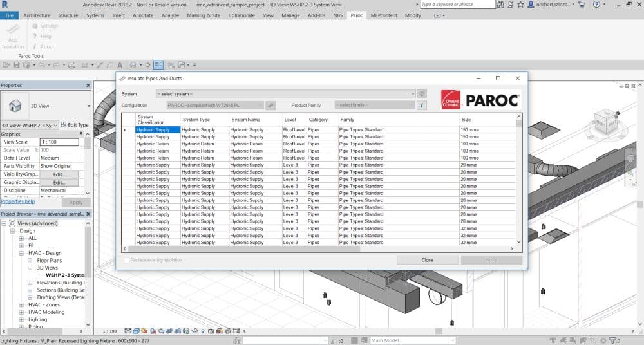
Task: Click the Open icon in quick access toolbar
Action: [6, 65]
